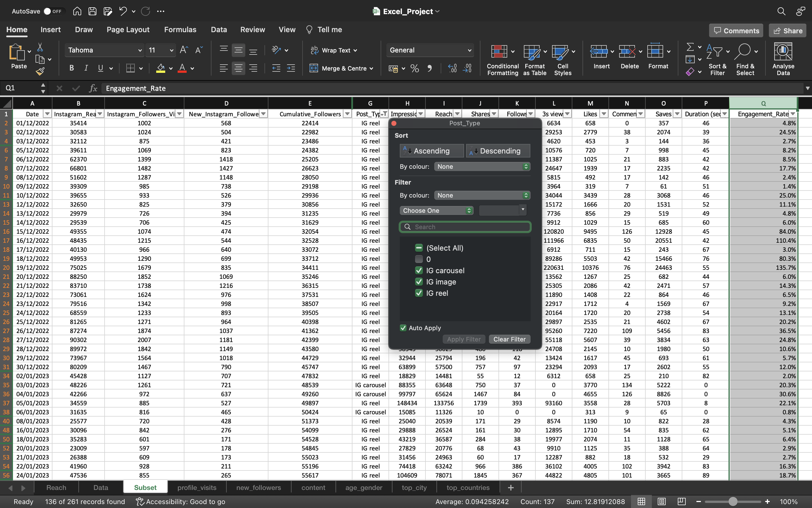Uncheck the IG reel filter option
The height and width of the screenshot is (508, 812).
(419, 293)
